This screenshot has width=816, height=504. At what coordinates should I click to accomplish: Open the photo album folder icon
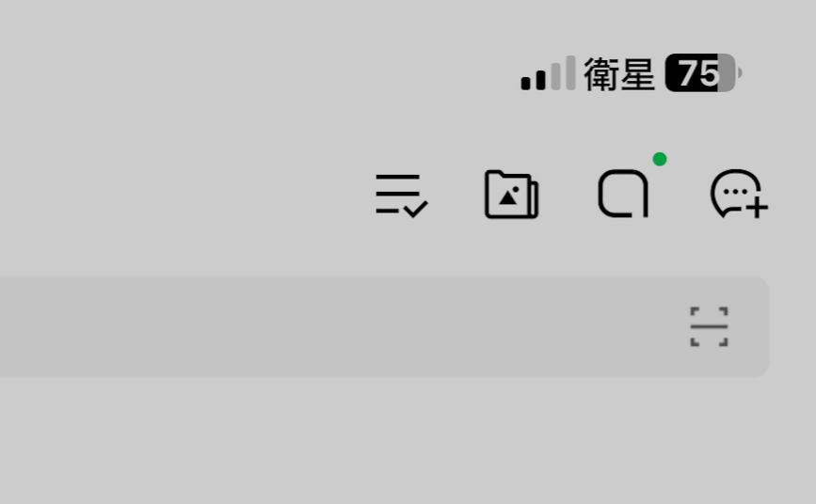click(512, 195)
